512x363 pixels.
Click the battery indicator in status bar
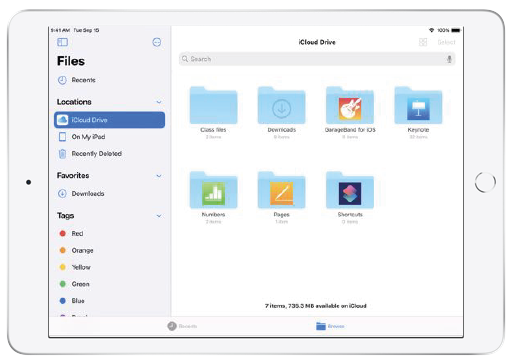click(456, 30)
